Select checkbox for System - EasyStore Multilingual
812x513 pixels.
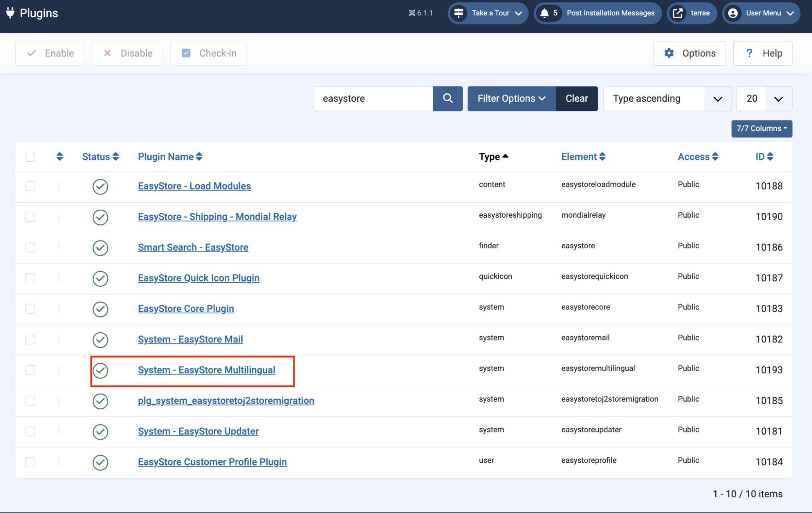pyautogui.click(x=30, y=370)
